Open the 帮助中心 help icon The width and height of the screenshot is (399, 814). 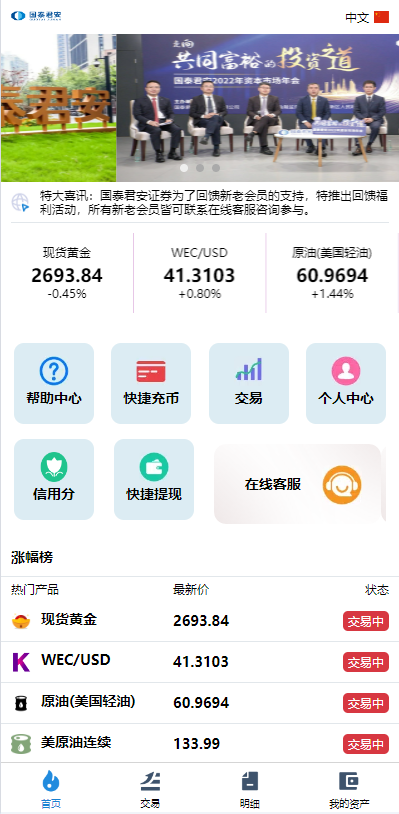tap(54, 371)
